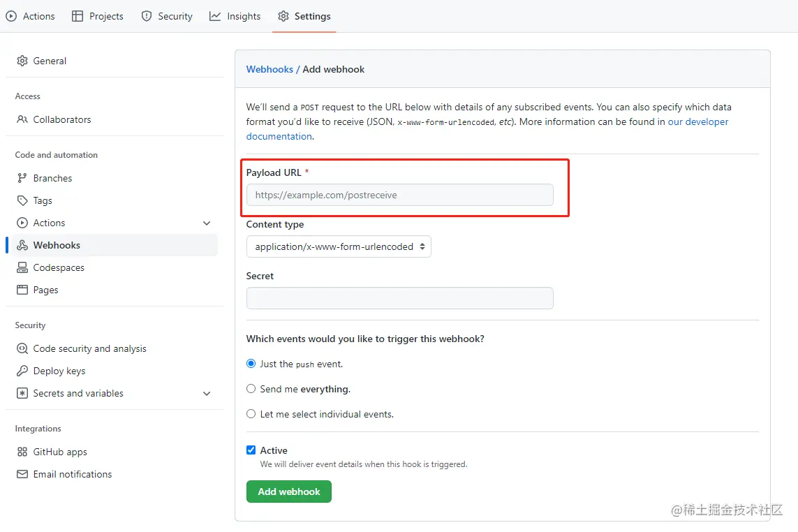
Task: Click the 'Send me everything.' label
Action: click(x=305, y=390)
